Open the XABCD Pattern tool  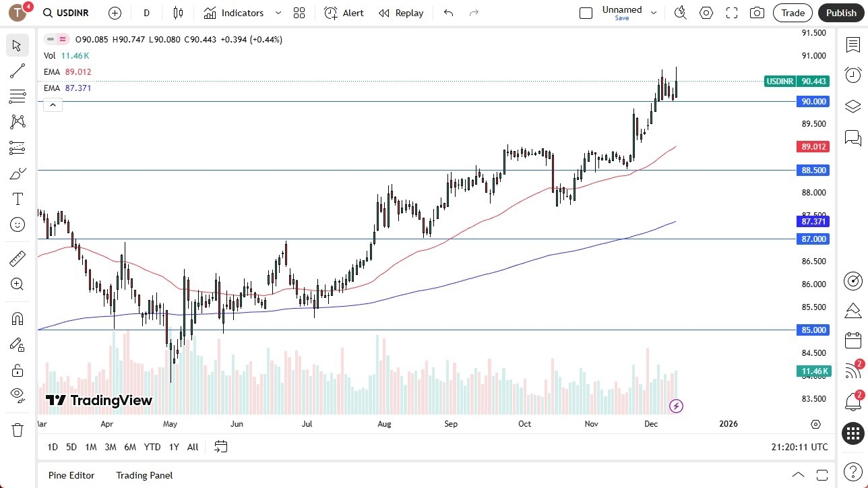(17, 122)
